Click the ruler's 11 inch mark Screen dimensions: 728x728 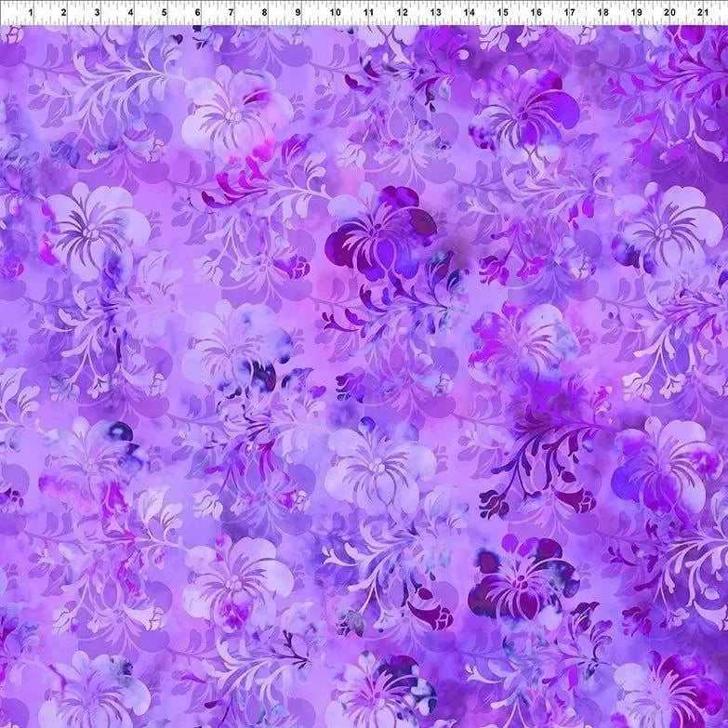tap(367, 13)
